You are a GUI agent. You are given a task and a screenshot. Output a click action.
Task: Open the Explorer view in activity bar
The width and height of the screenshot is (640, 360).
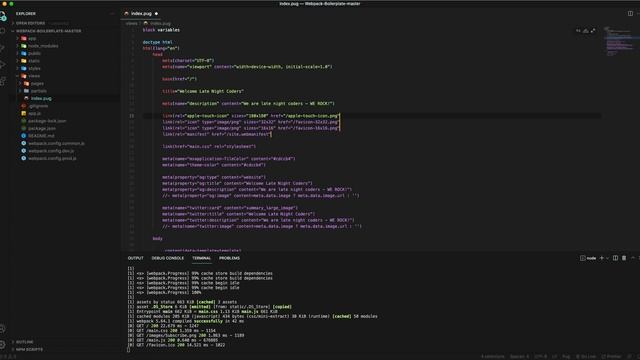click(x=3, y=16)
